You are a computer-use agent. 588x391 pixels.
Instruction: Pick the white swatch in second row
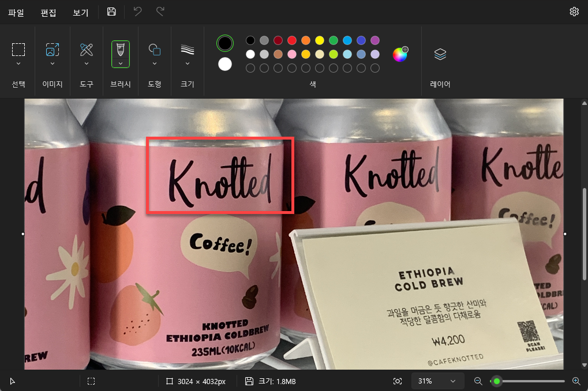pyautogui.click(x=250, y=54)
